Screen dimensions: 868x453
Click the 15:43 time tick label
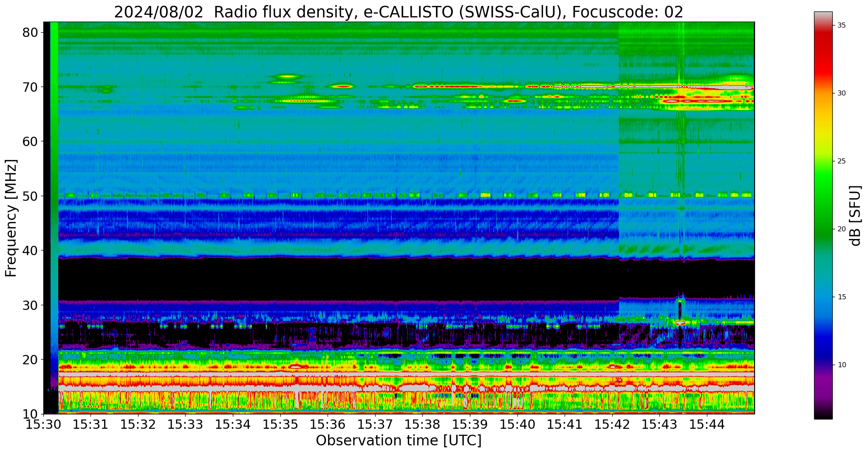pos(659,425)
